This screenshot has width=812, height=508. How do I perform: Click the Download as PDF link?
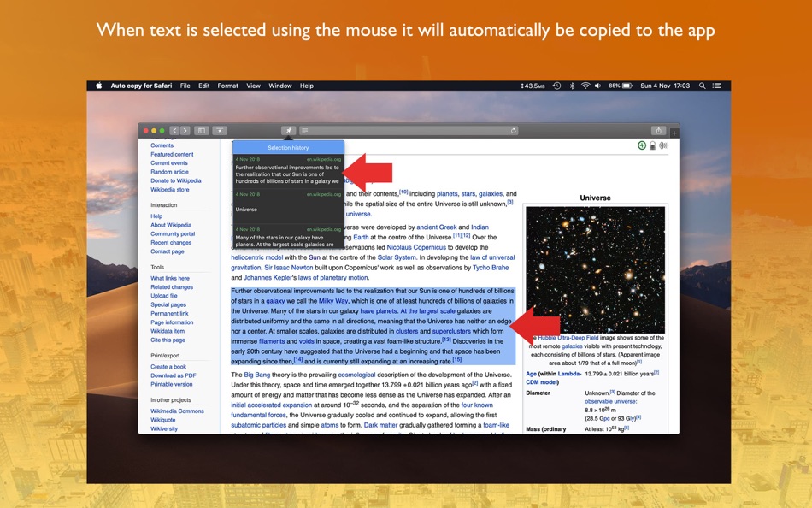tap(174, 375)
